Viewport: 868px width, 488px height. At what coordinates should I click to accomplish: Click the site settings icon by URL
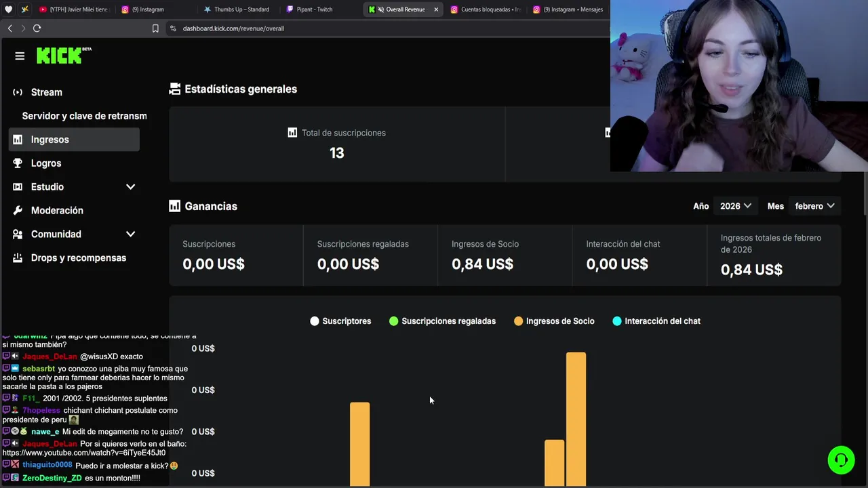[173, 28]
